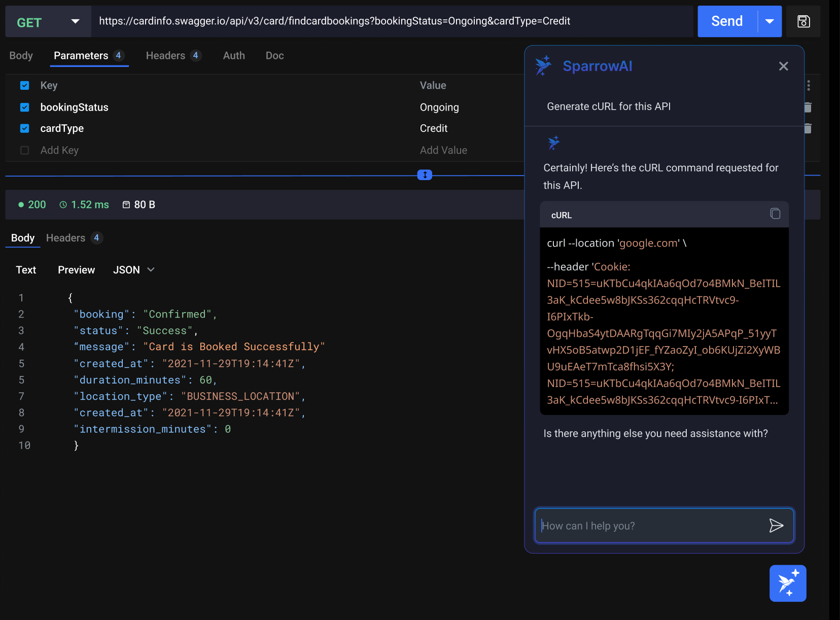Click the Add Key input
840x620 pixels.
point(59,150)
